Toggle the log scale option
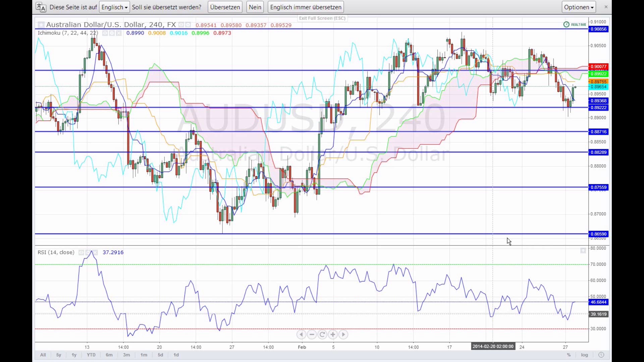 pos(585,355)
